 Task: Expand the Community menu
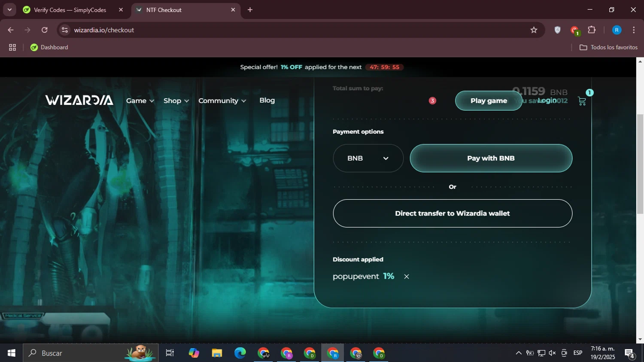click(222, 101)
